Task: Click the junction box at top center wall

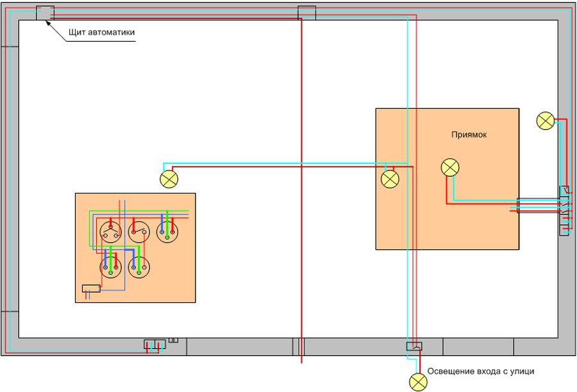Action: 307,13
